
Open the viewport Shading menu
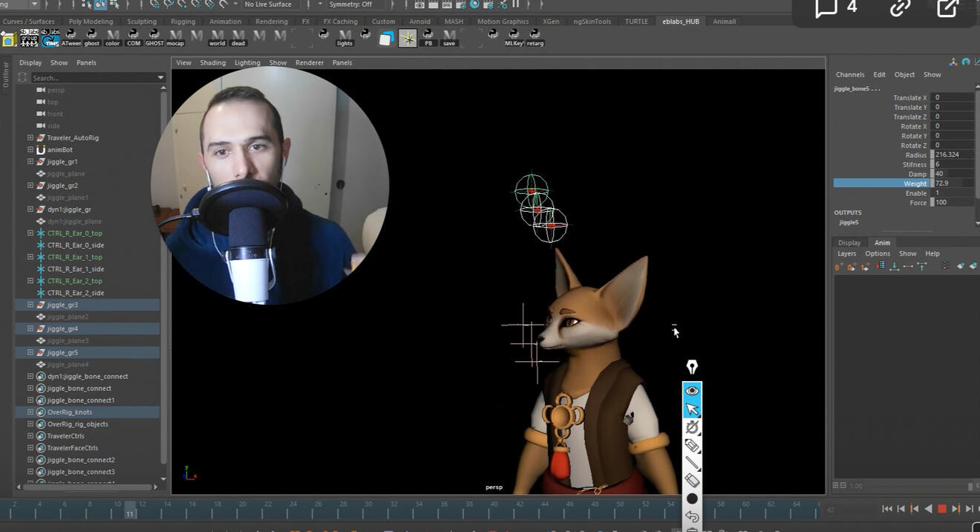[212, 62]
